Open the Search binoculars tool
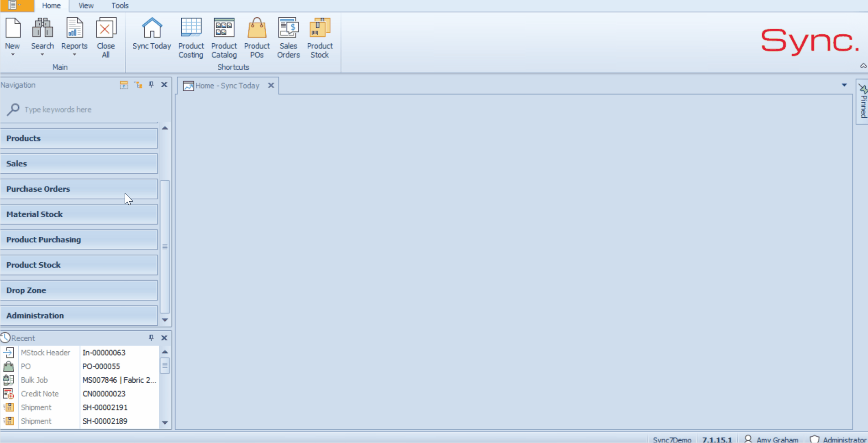Image resolution: width=868 pixels, height=443 pixels. tap(42, 28)
